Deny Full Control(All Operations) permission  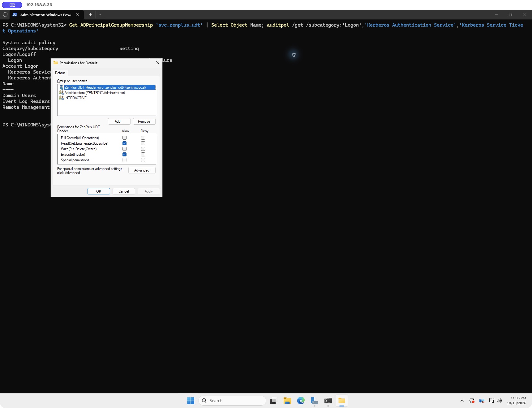coord(143,138)
